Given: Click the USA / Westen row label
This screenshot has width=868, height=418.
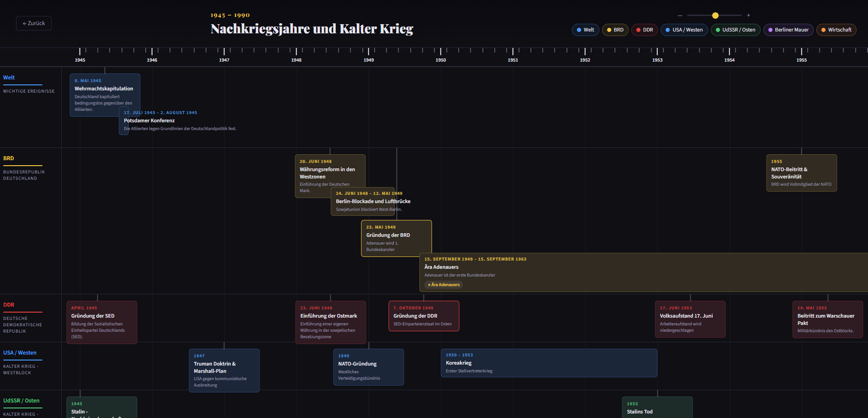Looking at the screenshot, I should (x=20, y=353).
